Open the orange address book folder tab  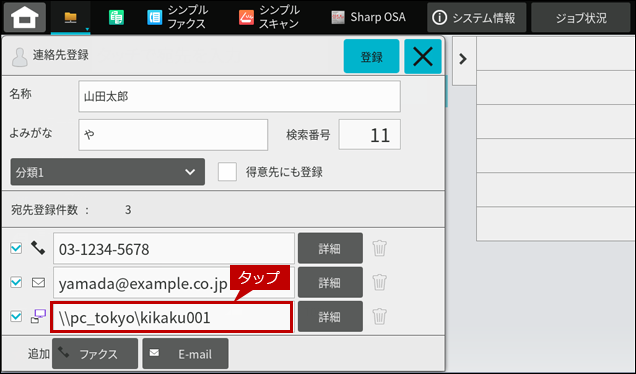coord(71,17)
